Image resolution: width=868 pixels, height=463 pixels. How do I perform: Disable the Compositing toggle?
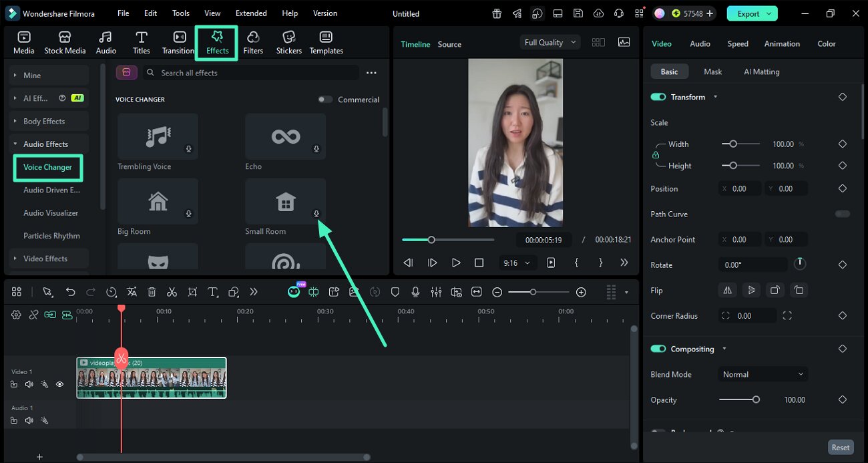click(x=658, y=349)
